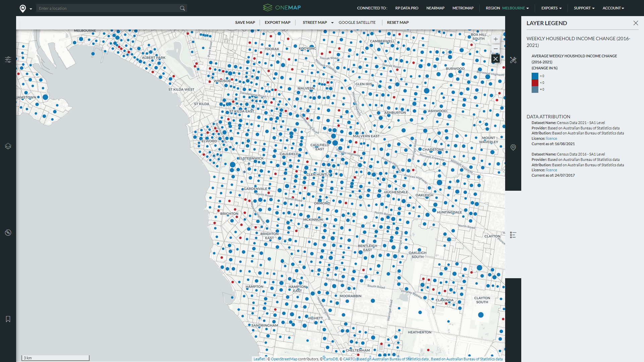Image resolution: width=644 pixels, height=362 pixels.
Task: Select METROMAP in the top bar
Action: (x=463, y=8)
